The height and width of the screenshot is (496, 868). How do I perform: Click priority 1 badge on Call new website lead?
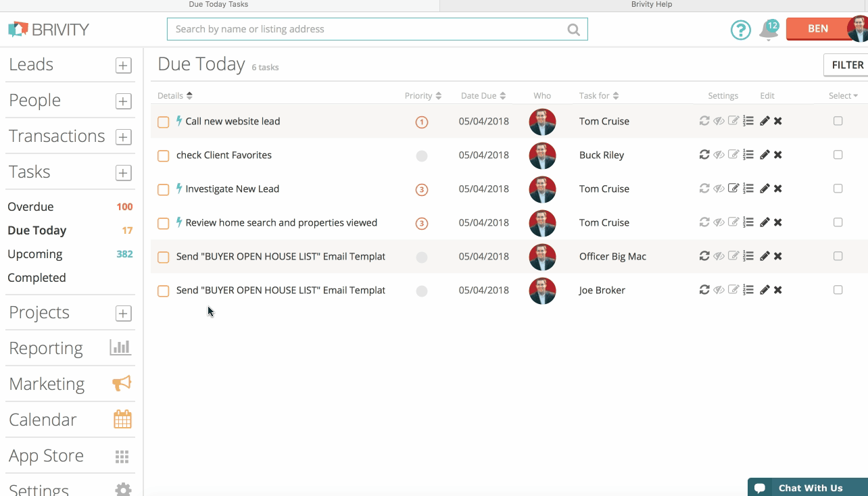tap(422, 122)
